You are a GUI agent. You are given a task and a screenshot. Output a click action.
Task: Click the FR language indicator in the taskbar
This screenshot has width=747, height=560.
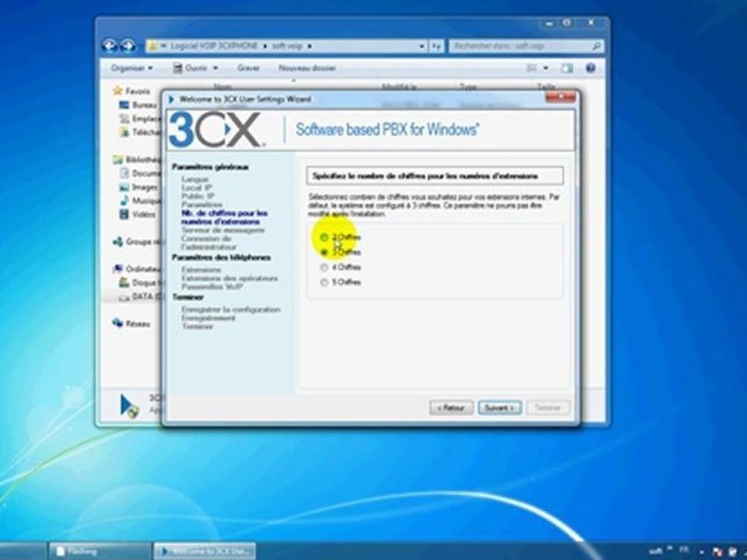click(684, 549)
